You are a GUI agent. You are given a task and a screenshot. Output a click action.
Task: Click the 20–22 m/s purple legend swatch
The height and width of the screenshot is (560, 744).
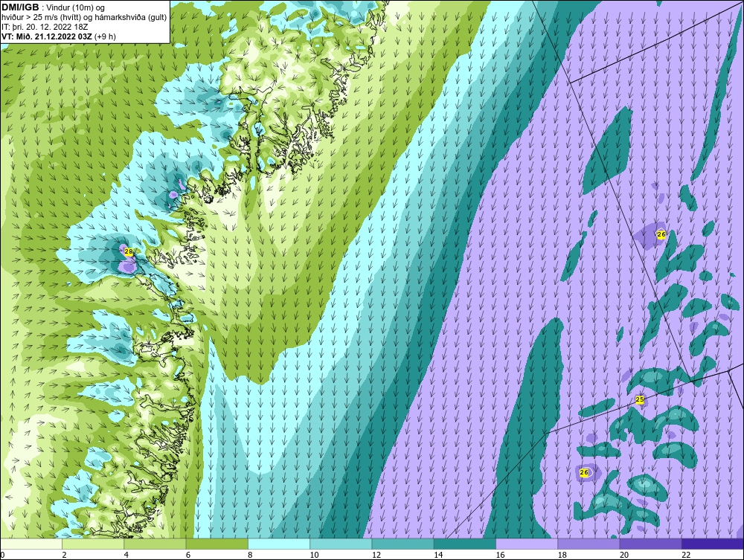651,544
